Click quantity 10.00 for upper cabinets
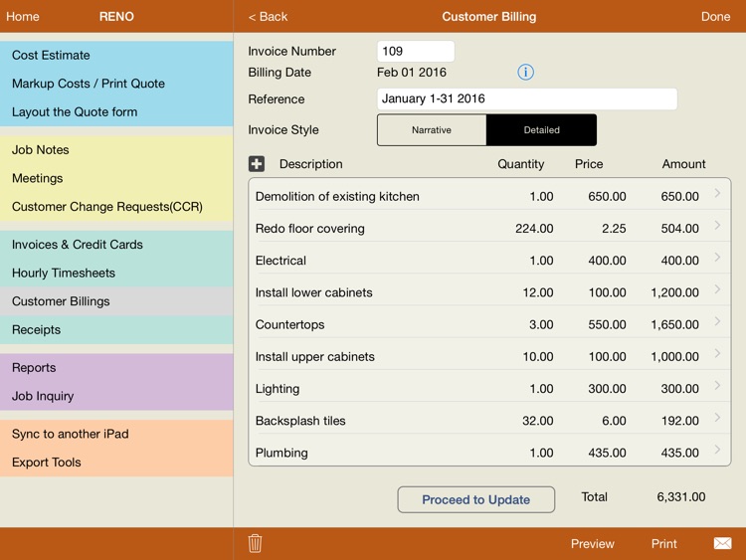Screen dimensions: 746x560 pyautogui.click(x=537, y=357)
